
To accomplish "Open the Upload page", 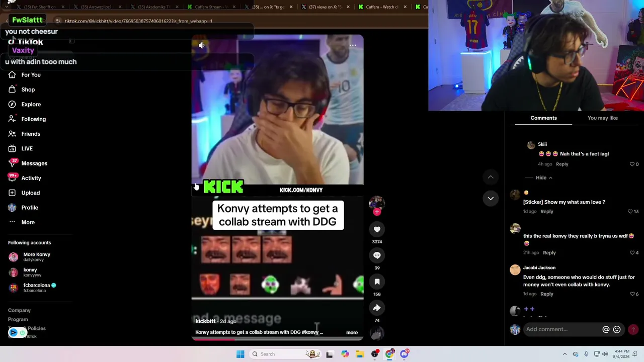I will click(x=24, y=193).
